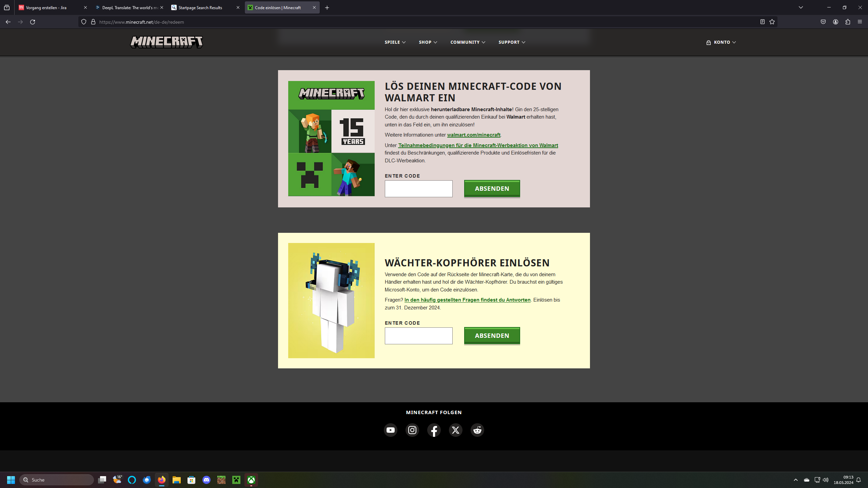Image resolution: width=868 pixels, height=488 pixels.
Task: Open Xbox app in taskbar
Action: pos(251,480)
